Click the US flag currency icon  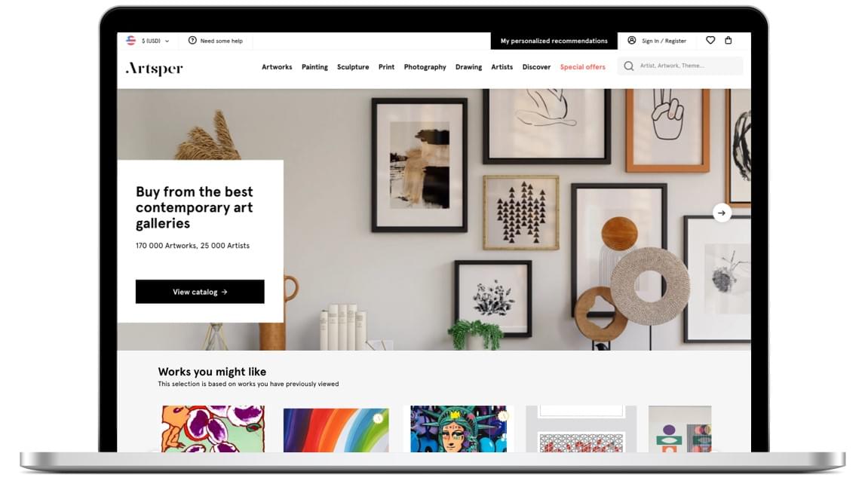(x=131, y=41)
